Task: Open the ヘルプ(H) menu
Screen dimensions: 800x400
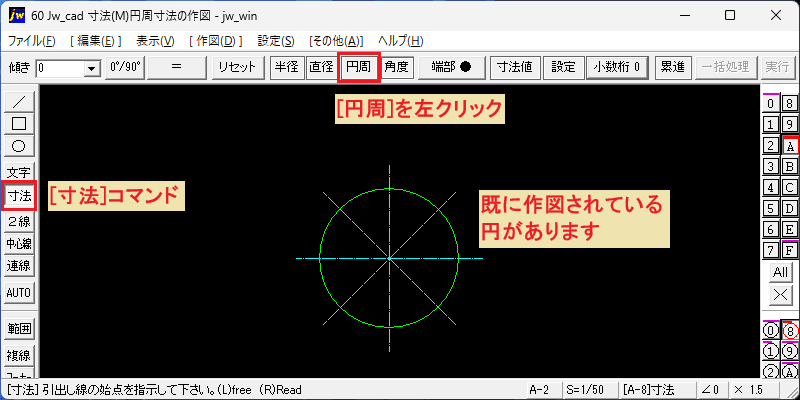Action: [x=401, y=41]
